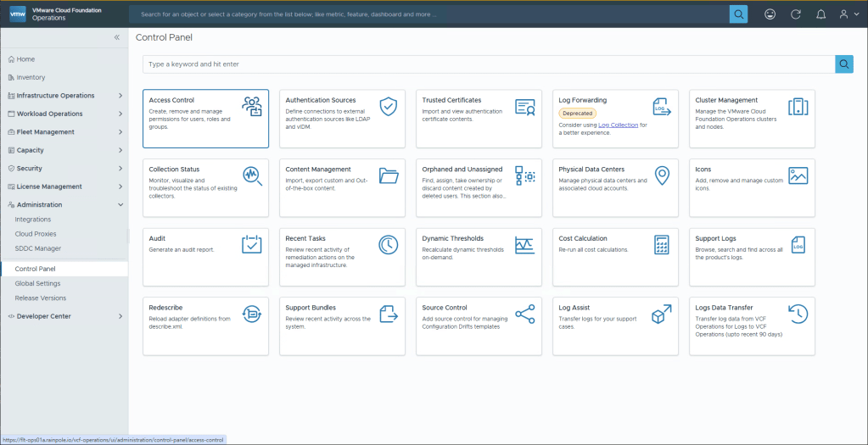868x445 pixels.
Task: Click the Authentication Sources shield icon
Action: point(388,107)
